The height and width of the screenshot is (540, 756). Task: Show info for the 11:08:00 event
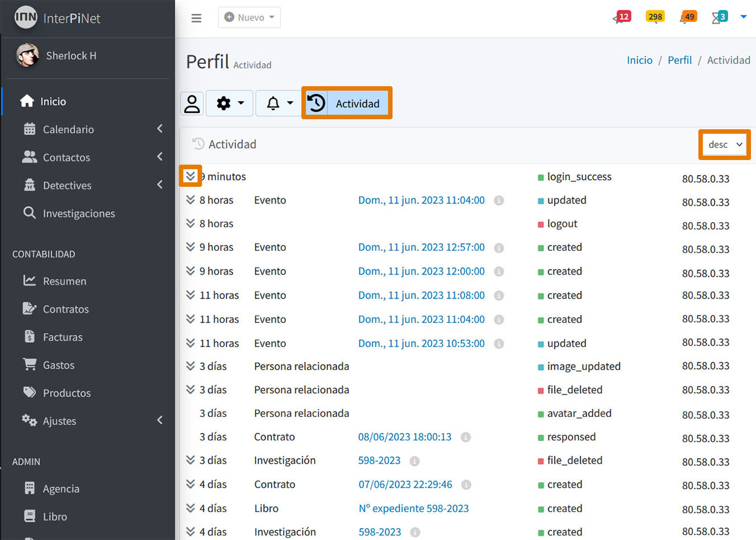tap(499, 296)
